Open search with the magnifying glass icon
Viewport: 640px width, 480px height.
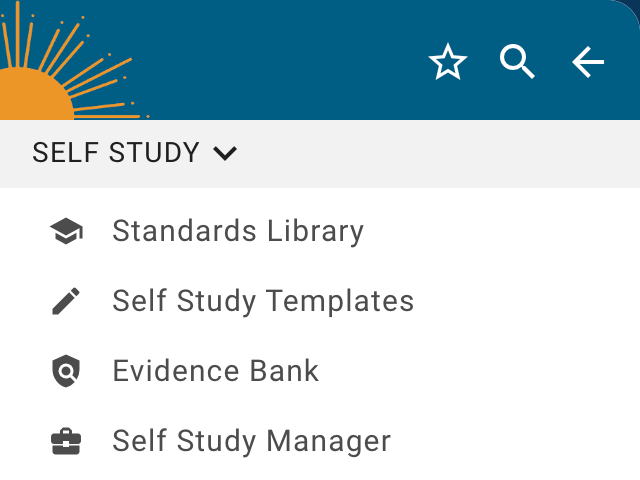click(x=517, y=63)
